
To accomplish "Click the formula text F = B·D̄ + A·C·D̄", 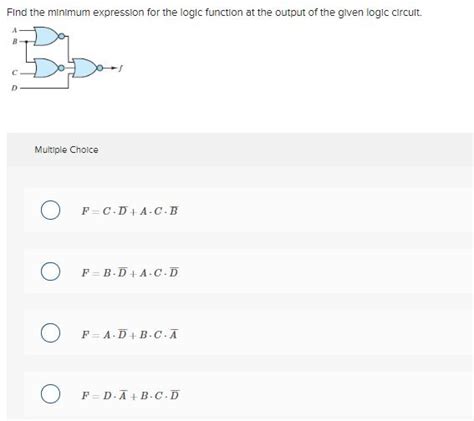I will [x=130, y=272].
